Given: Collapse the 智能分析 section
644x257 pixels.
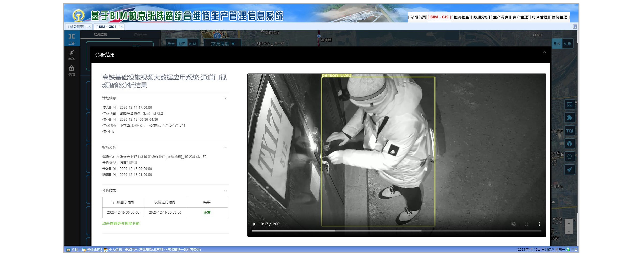Looking at the screenshot, I should tap(225, 148).
